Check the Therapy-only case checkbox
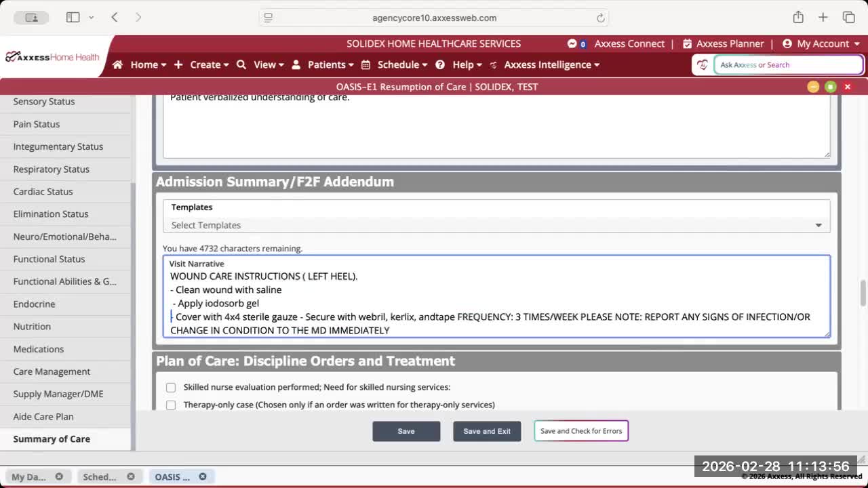Screen dimensions: 868x488 click(x=171, y=405)
